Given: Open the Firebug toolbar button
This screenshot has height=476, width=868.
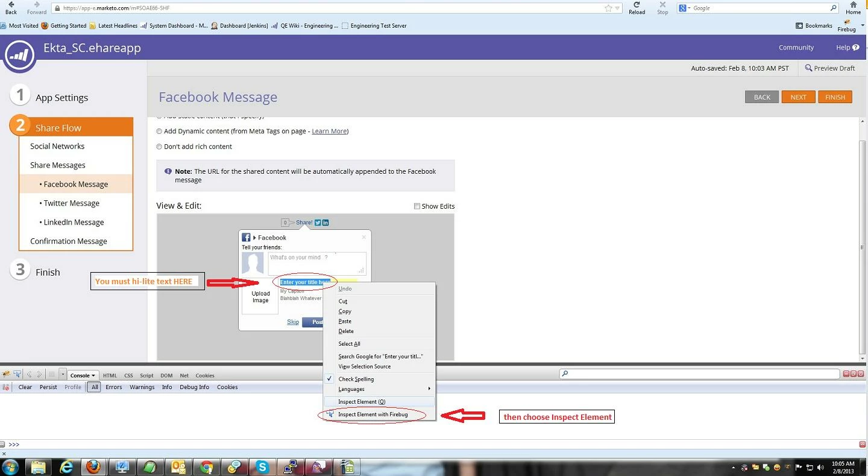Looking at the screenshot, I should click(x=847, y=25).
